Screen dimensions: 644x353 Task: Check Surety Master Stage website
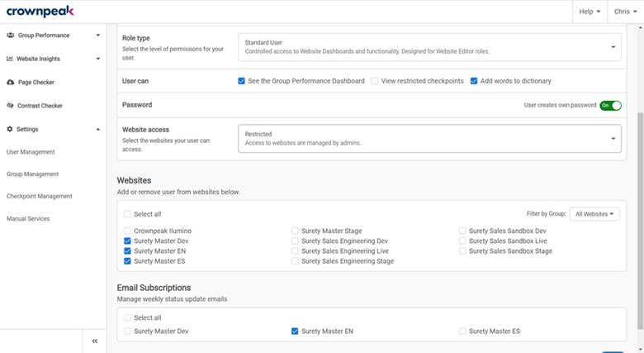295,231
